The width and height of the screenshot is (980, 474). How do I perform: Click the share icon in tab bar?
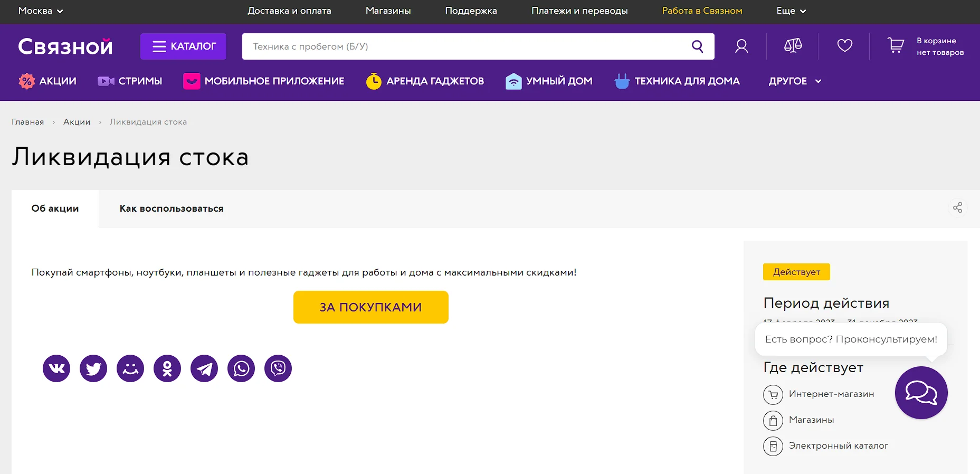click(x=957, y=208)
